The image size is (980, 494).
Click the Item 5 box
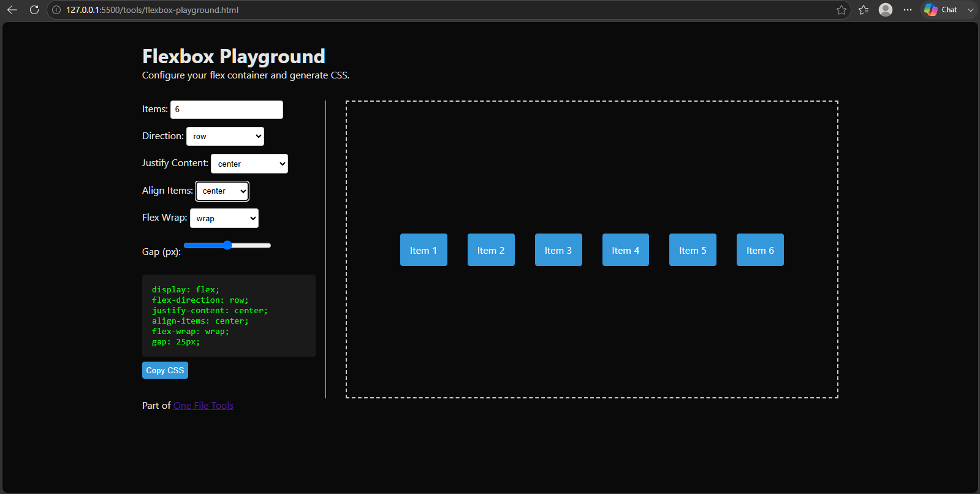tap(693, 250)
